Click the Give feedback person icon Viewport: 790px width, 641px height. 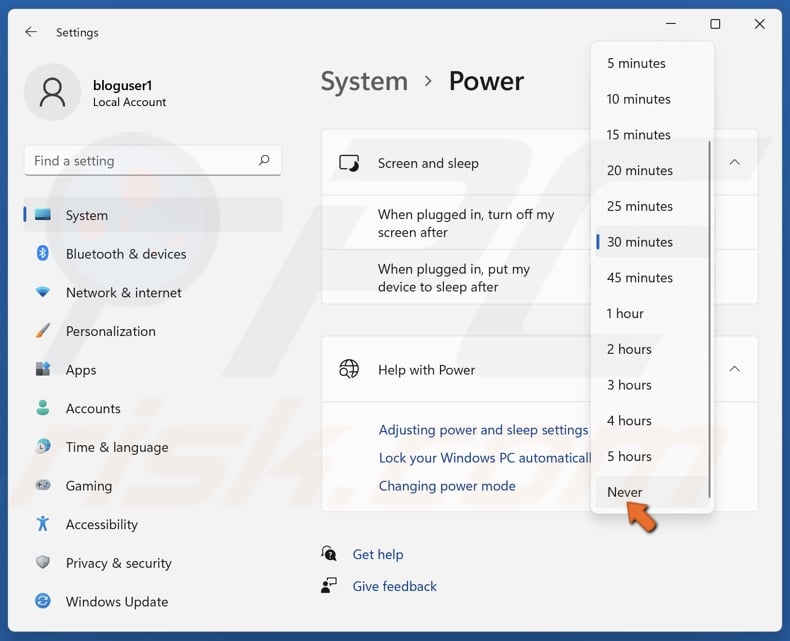pos(329,585)
